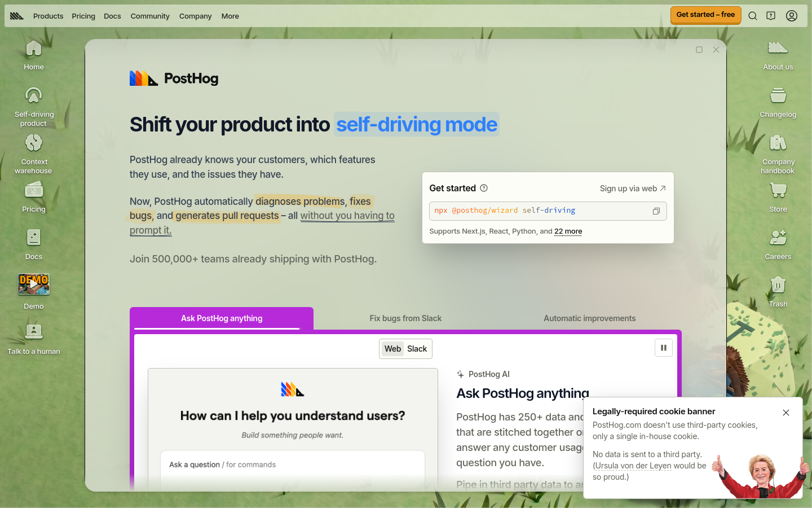Open the Pricing desktop icon with money
The height and width of the screenshot is (508, 812).
pos(34,197)
